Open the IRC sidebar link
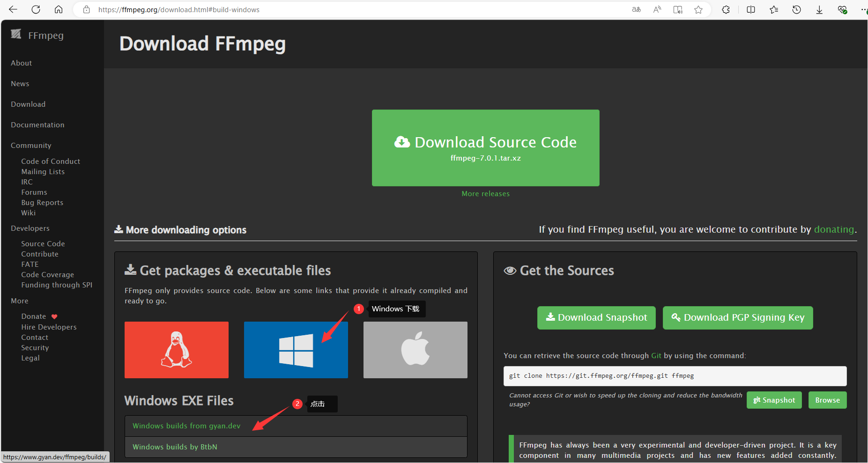 pos(27,182)
